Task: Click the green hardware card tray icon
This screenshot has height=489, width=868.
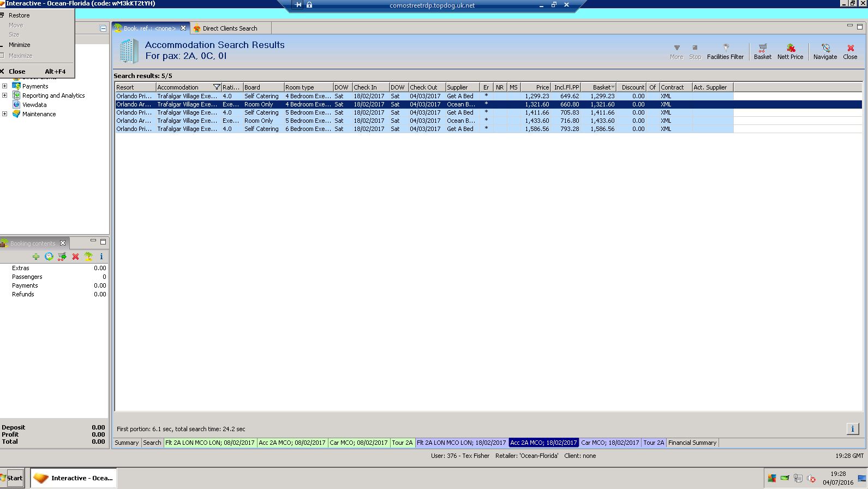Action: [785, 479]
